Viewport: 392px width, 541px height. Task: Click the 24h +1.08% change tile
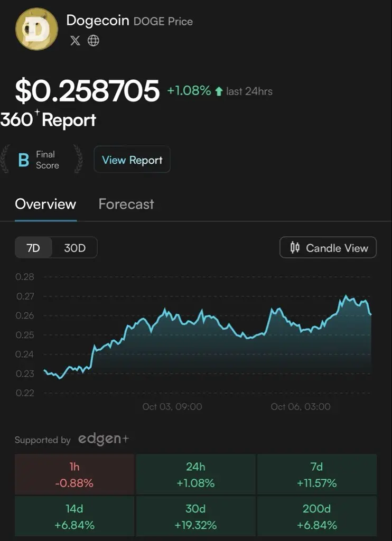[x=195, y=474]
